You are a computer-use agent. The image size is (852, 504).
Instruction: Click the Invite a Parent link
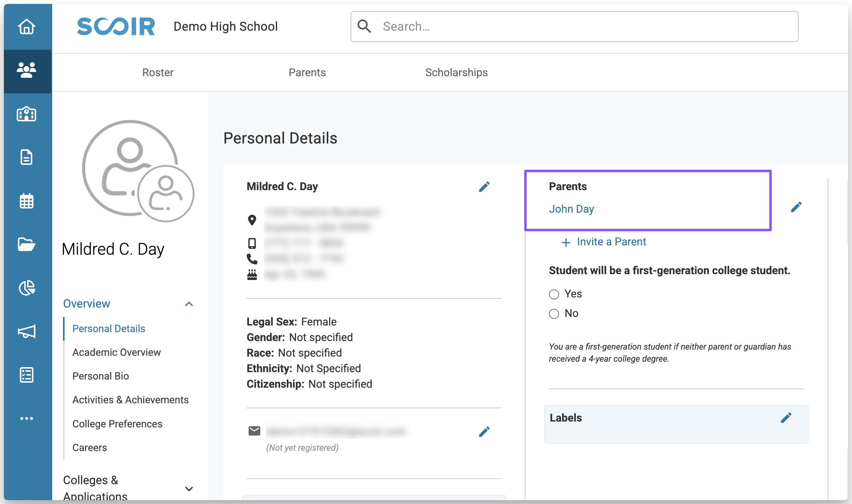pos(604,242)
